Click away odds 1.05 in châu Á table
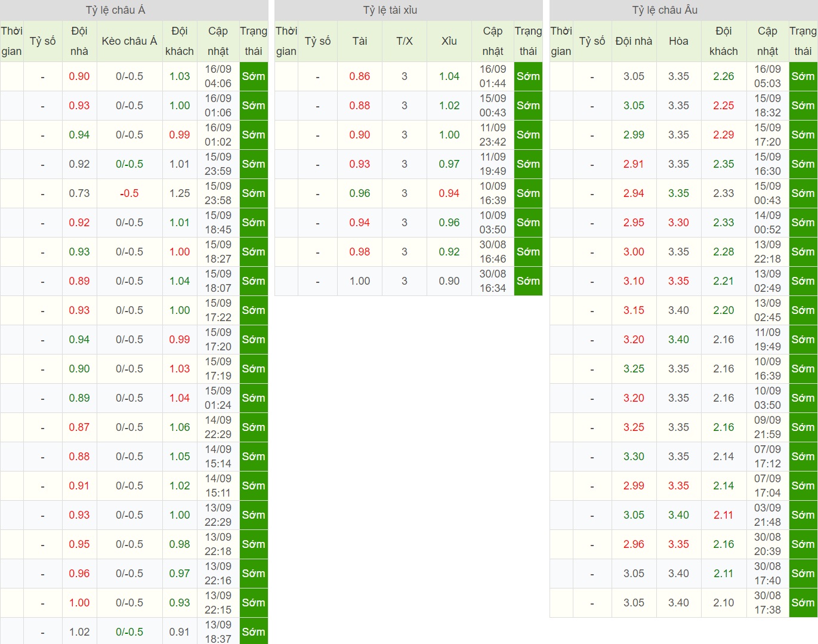Viewport: 818px width, 644px height. [180, 457]
